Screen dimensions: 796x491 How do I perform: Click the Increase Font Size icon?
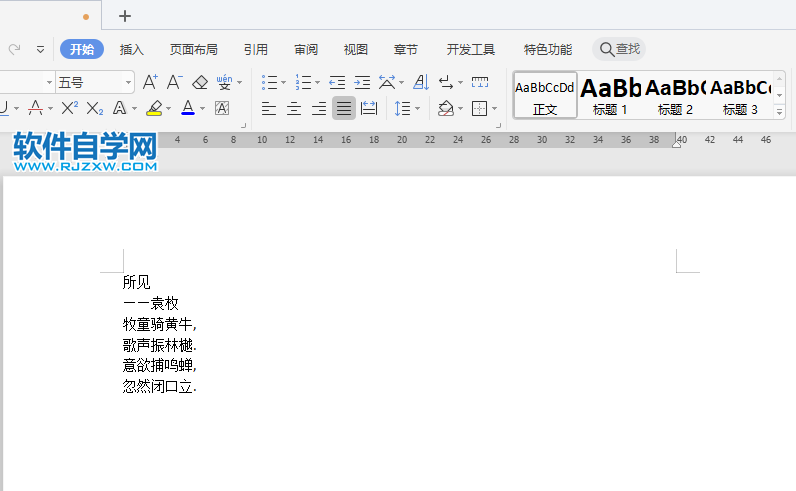click(150, 82)
